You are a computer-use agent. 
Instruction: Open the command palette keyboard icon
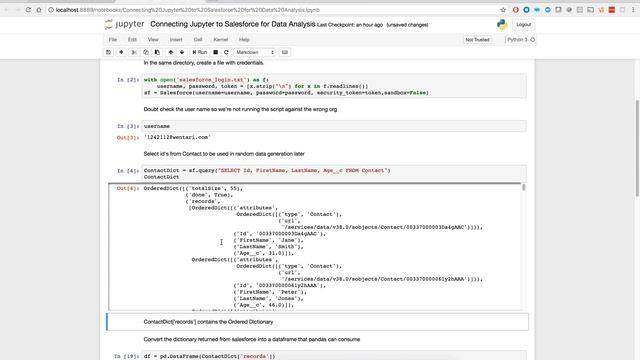click(285, 52)
